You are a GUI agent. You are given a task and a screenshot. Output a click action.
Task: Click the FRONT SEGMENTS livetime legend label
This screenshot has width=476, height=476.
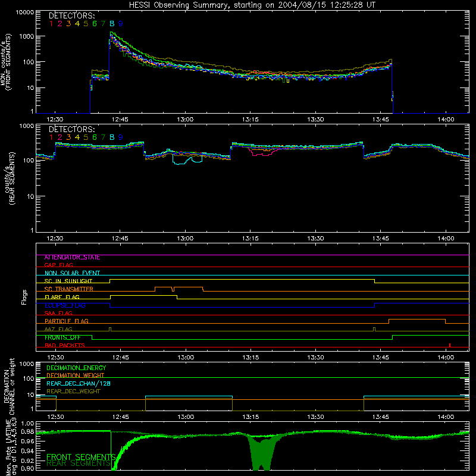81,456
